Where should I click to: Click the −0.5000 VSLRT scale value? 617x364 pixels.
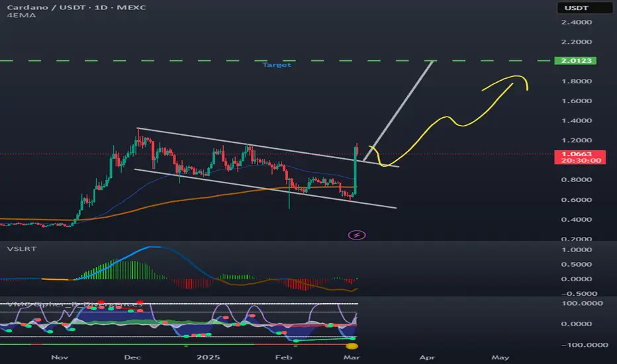click(x=579, y=294)
